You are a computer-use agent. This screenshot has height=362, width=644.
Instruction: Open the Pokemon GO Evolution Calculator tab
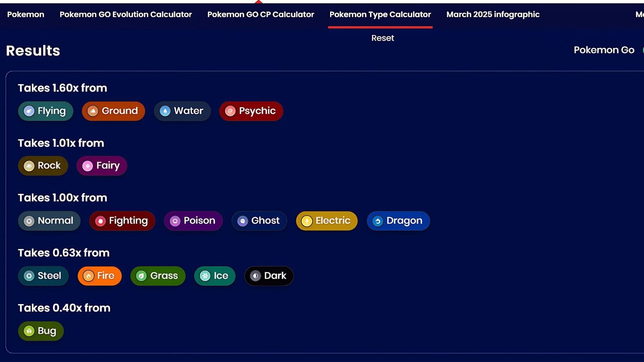coord(125,14)
